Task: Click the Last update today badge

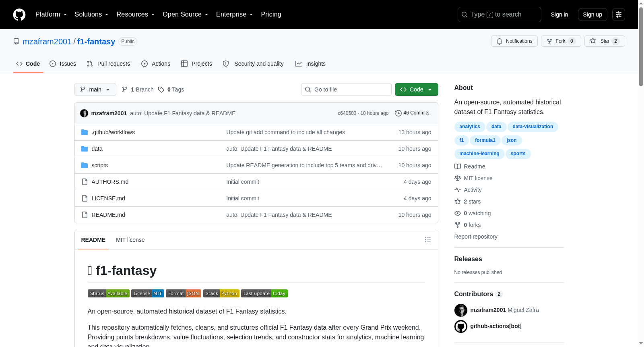Action: point(264,293)
